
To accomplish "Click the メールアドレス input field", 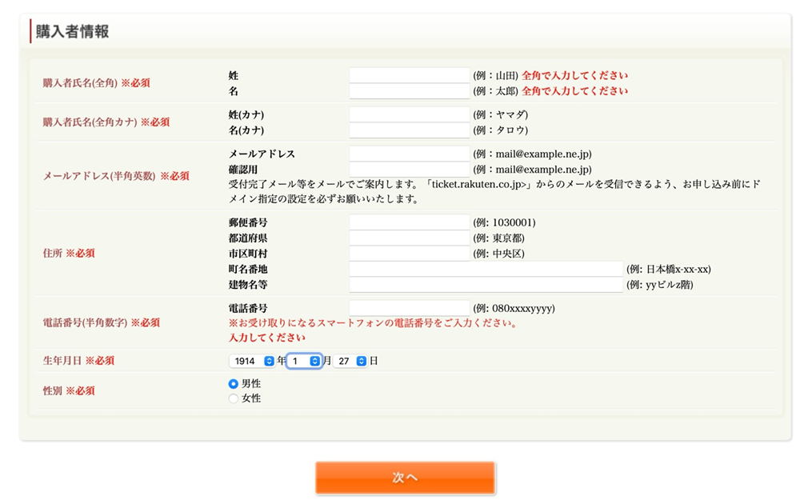I will tap(409, 154).
